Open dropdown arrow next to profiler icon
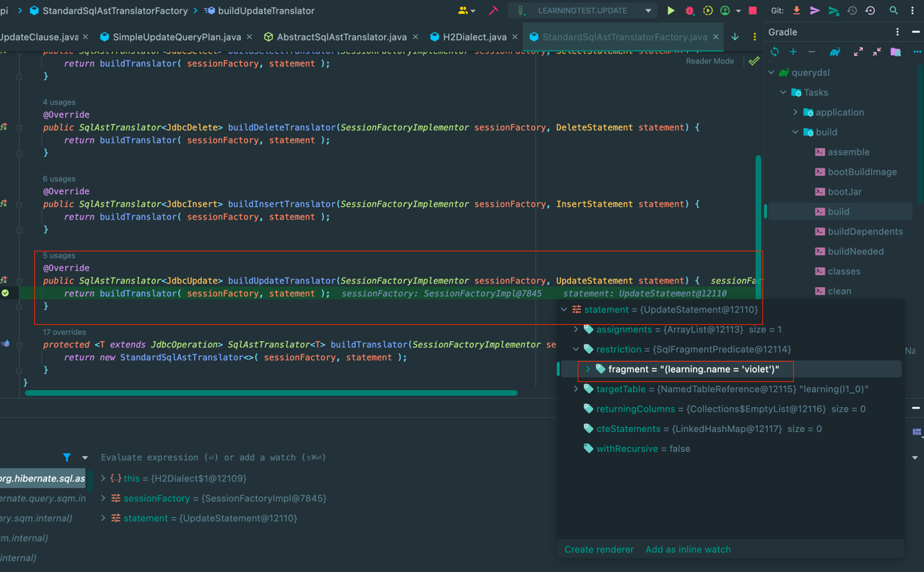This screenshot has height=572, width=924. pyautogui.click(x=739, y=11)
